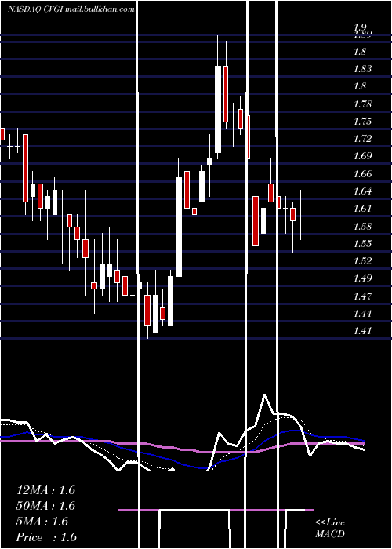Select the 12MA : 1.6 reading

(45, 490)
